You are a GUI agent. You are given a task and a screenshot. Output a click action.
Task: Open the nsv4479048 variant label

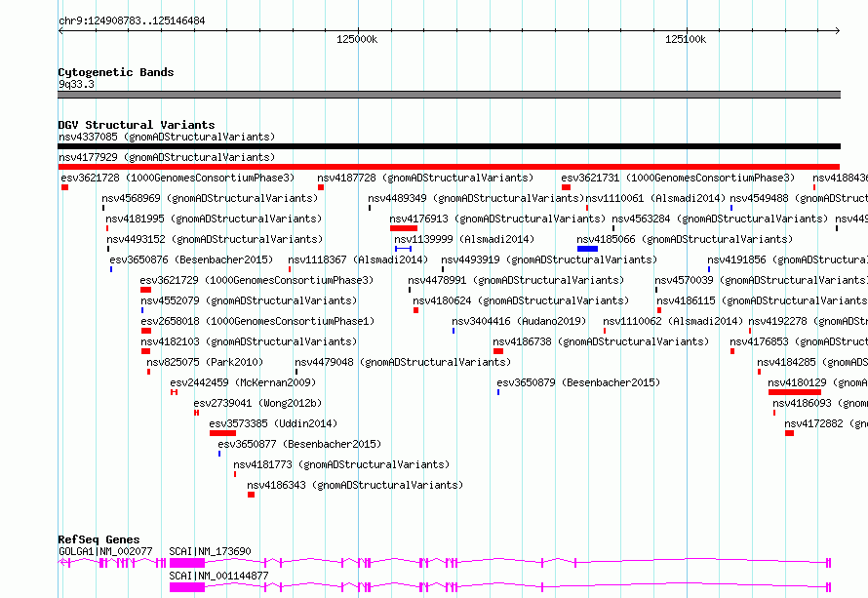(x=403, y=362)
